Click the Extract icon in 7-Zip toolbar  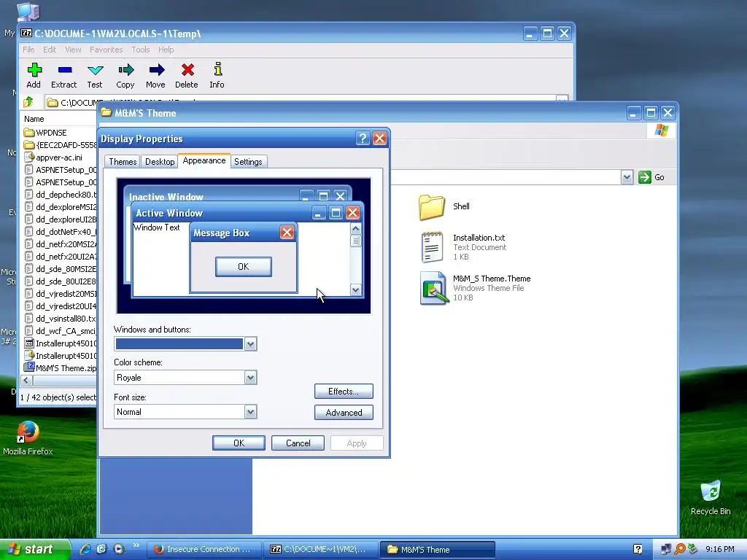[64, 71]
